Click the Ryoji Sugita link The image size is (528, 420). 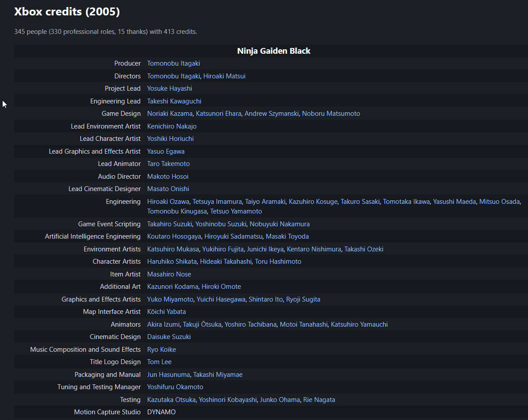303,299
